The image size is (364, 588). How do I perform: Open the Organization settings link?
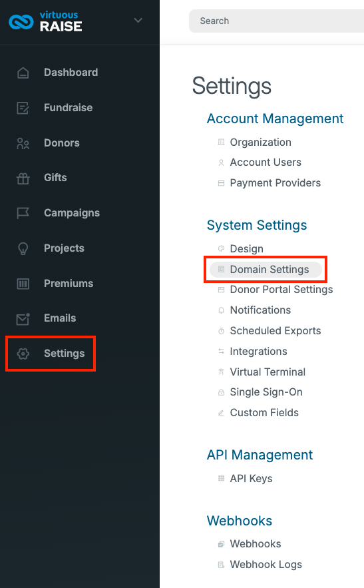click(261, 143)
